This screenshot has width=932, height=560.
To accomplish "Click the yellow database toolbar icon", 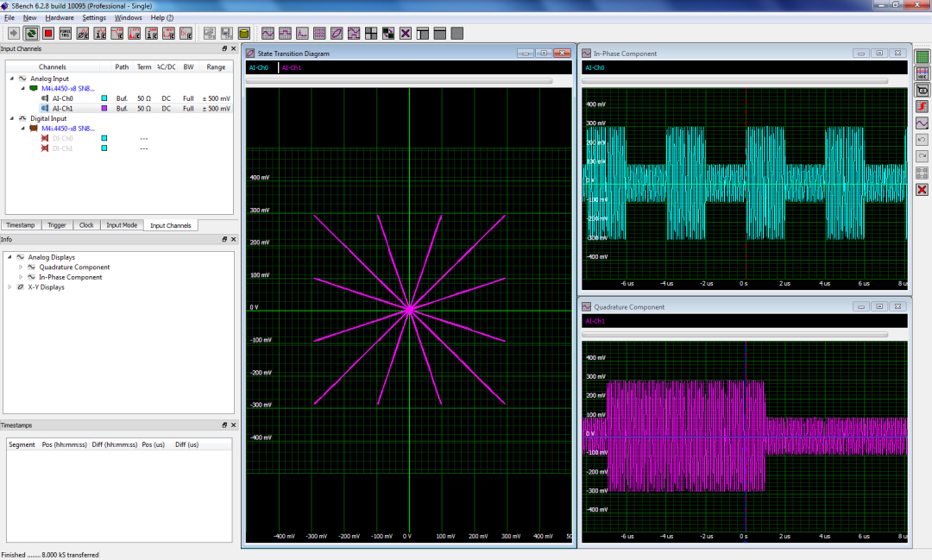I will point(243,34).
